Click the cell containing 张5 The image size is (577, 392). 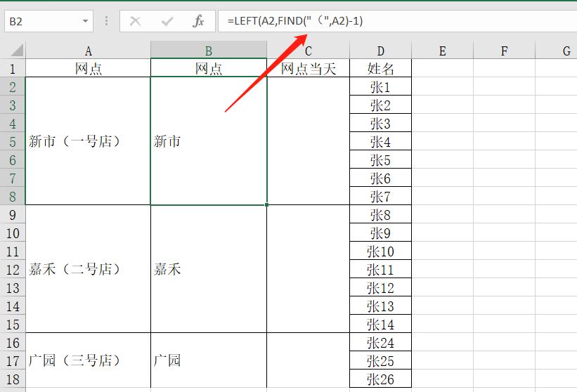pyautogui.click(x=380, y=159)
